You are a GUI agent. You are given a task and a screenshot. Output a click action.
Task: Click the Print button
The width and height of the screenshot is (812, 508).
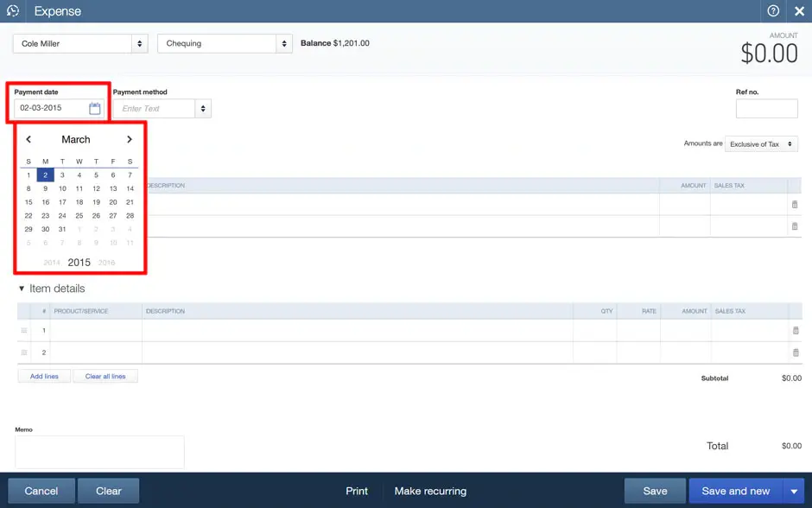tap(357, 491)
